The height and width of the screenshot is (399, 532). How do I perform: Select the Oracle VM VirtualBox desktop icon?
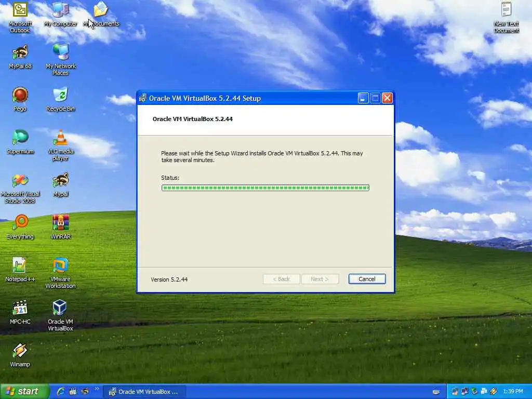click(x=61, y=315)
